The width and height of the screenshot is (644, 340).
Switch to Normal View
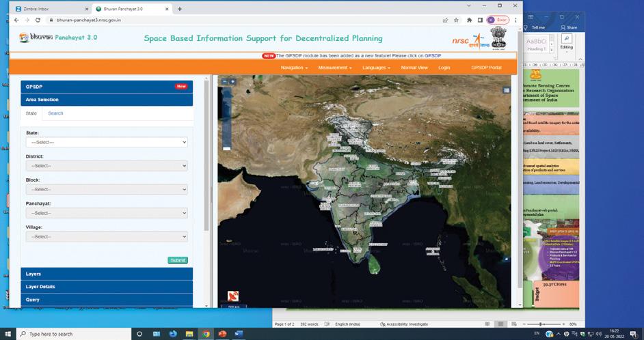click(414, 68)
